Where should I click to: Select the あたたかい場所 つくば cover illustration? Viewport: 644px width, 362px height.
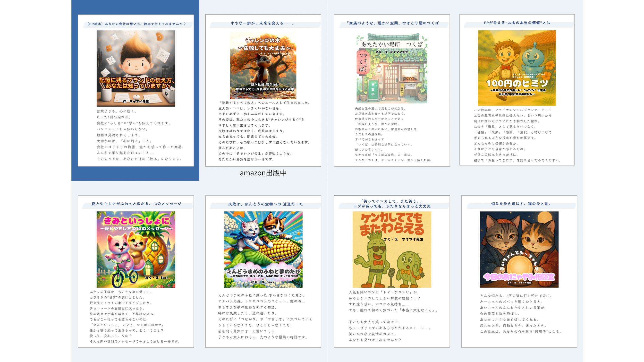[392, 68]
